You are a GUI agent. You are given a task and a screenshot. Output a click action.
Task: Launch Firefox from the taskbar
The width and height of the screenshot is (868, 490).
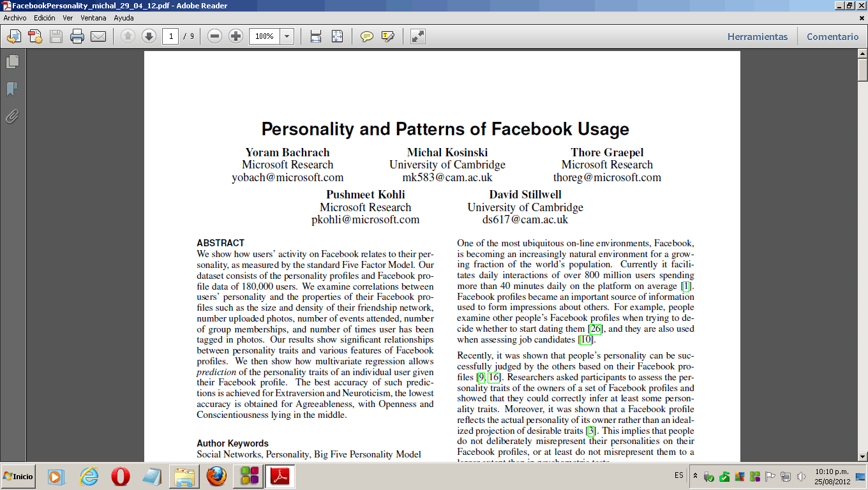pos(216,477)
